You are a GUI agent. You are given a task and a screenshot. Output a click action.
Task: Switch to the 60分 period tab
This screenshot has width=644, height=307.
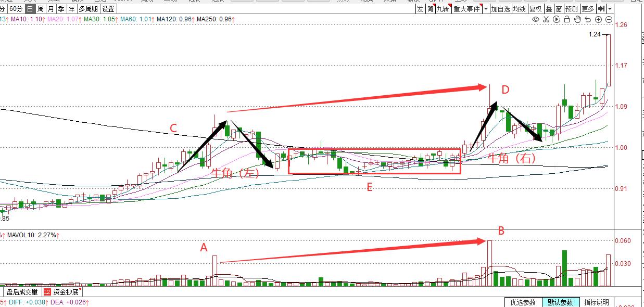click(x=16, y=9)
